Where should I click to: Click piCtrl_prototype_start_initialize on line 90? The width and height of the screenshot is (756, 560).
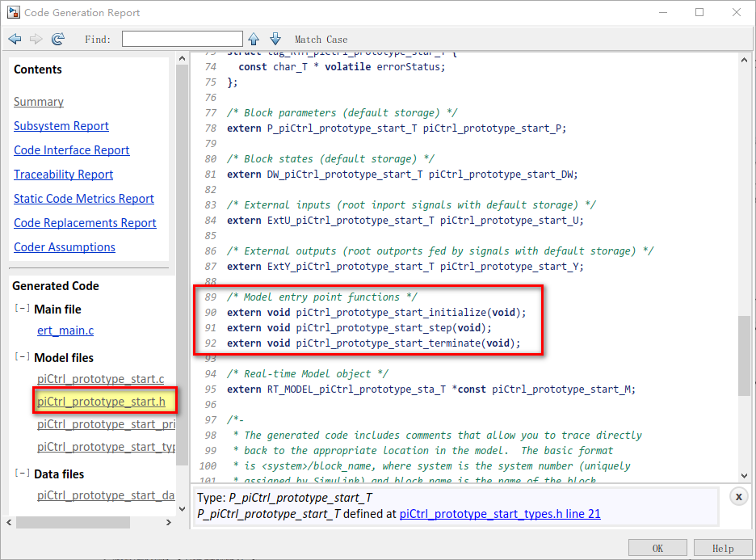click(391, 313)
